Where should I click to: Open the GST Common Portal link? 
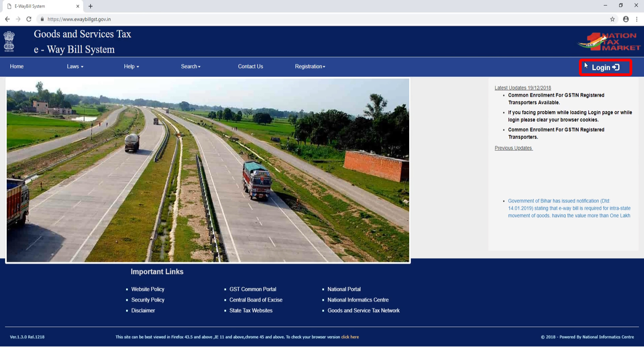(253, 289)
